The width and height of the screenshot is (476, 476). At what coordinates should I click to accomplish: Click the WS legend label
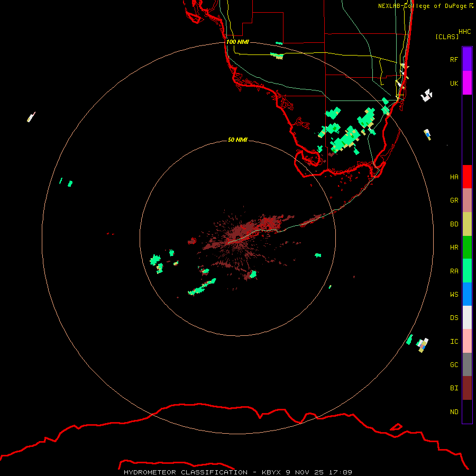pos(454,294)
